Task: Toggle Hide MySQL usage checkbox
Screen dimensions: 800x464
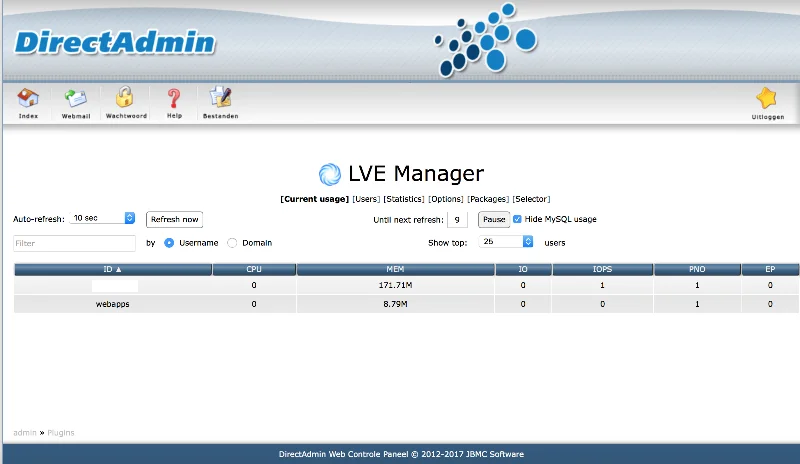Action: pyautogui.click(x=517, y=219)
